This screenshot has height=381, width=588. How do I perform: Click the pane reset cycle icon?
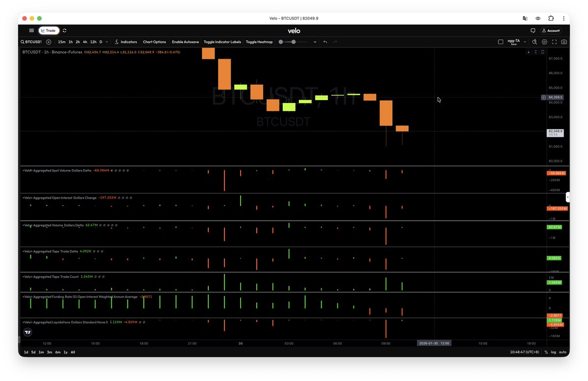(x=542, y=52)
